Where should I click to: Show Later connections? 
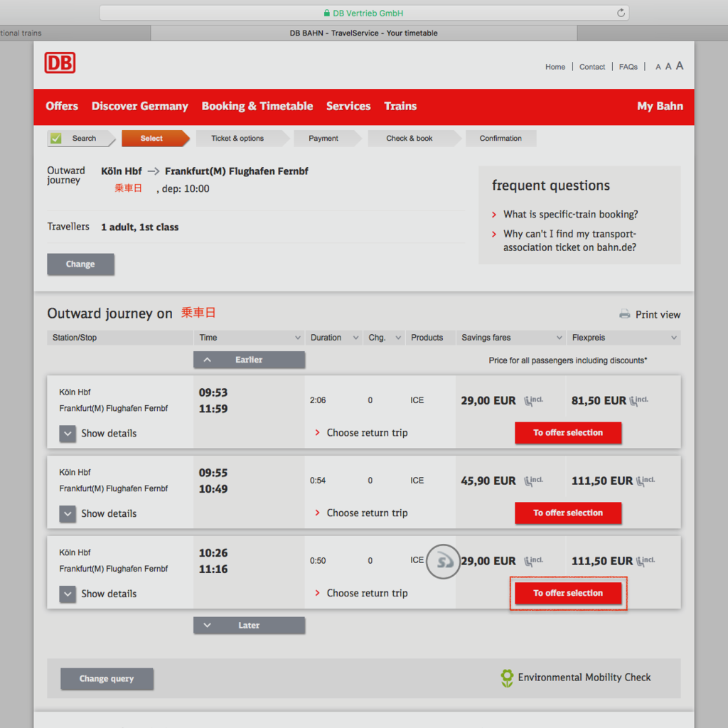tap(250, 626)
